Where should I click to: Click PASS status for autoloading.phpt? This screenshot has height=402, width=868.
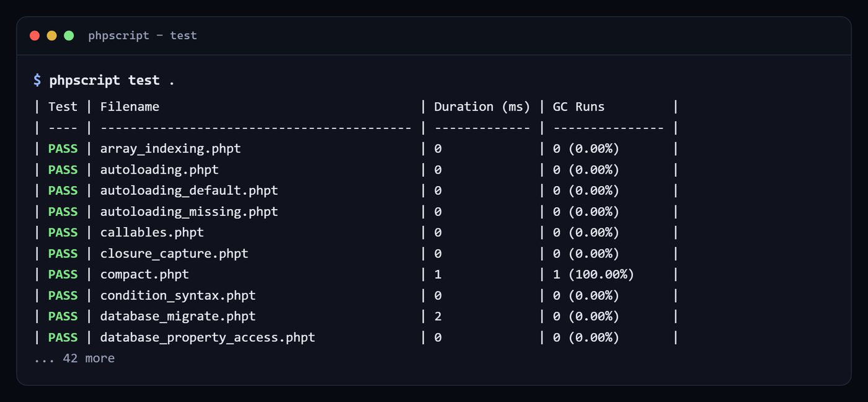coord(63,170)
